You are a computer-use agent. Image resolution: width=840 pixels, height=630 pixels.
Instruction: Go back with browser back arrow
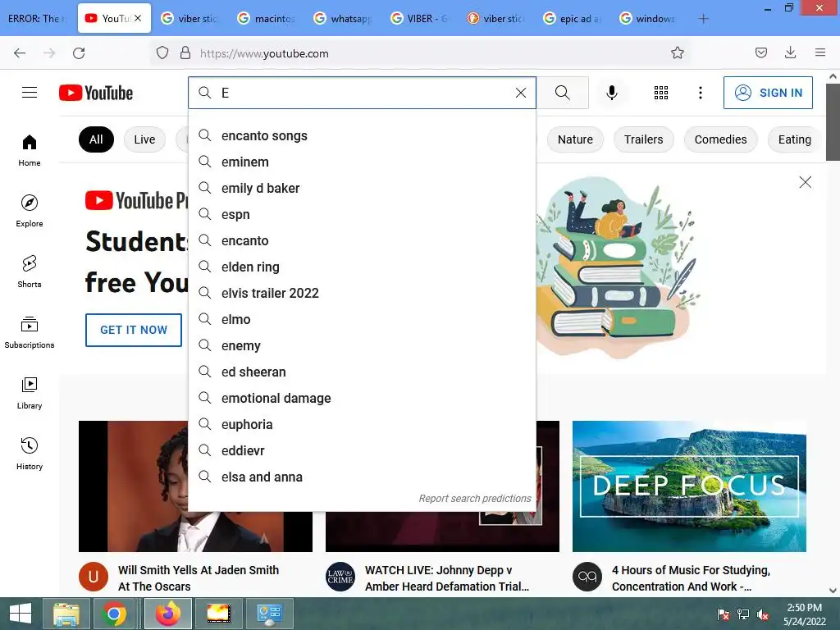click(20, 53)
